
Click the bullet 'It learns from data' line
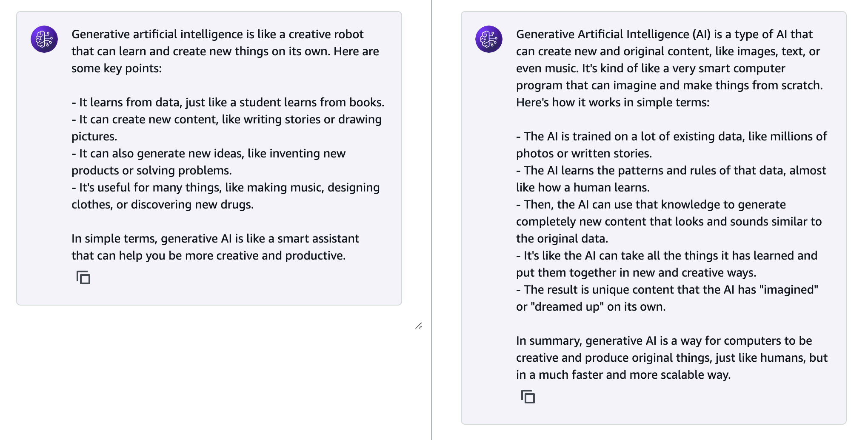228,102
